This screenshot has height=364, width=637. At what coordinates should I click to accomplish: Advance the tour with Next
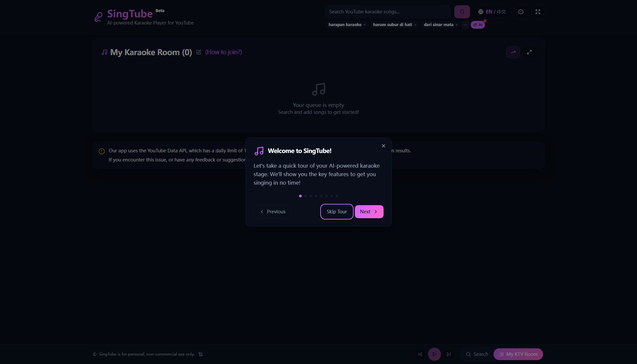tap(369, 211)
